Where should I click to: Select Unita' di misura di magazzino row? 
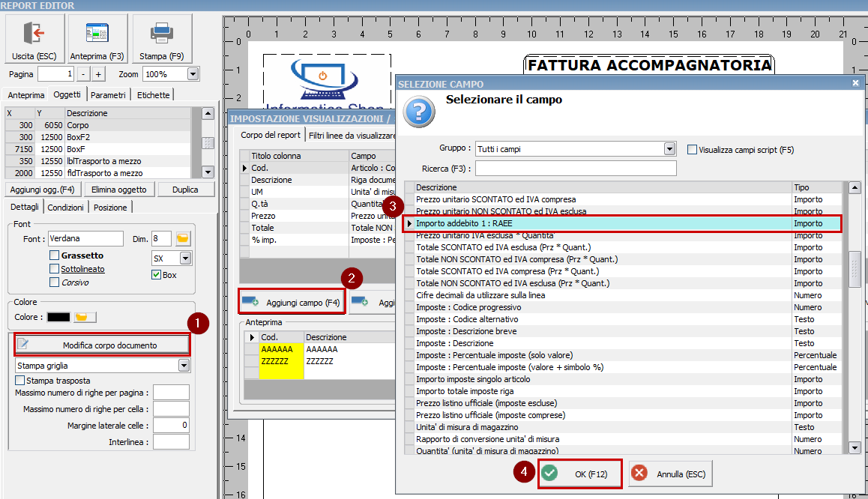[622, 427]
